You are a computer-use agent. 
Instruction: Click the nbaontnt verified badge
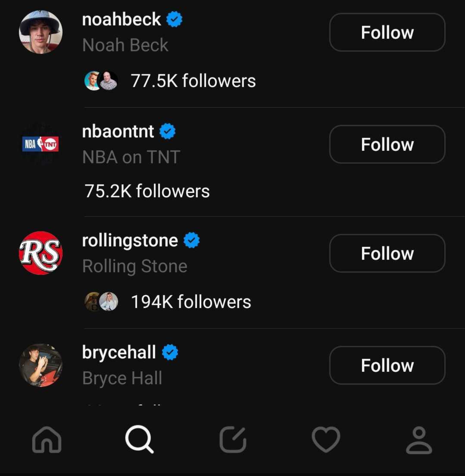[167, 131]
